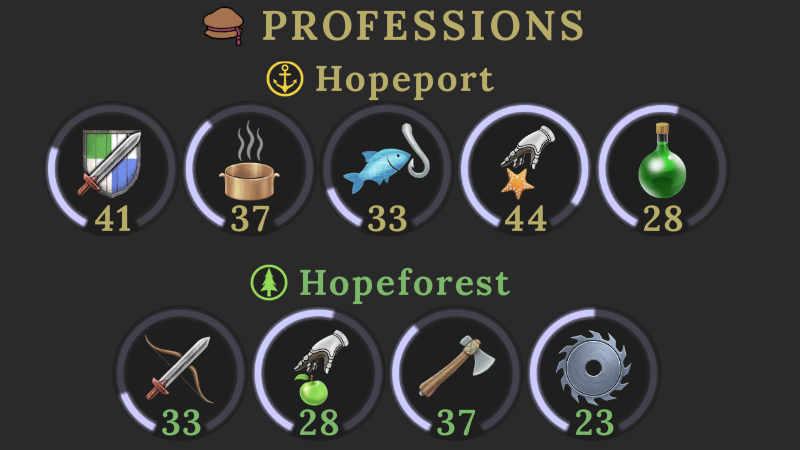Open the green apple foraging profession

pyautogui.click(x=318, y=372)
